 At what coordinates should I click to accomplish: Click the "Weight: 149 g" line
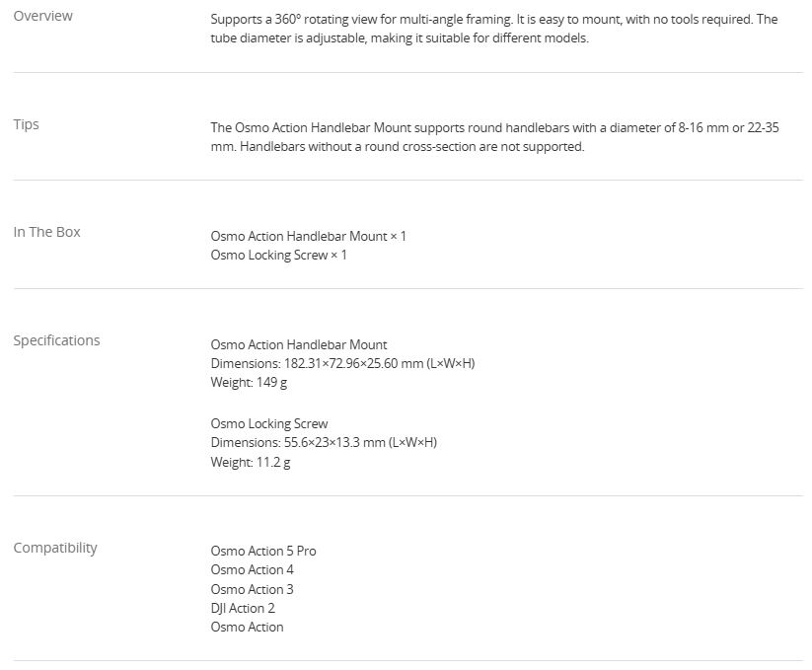click(x=249, y=382)
